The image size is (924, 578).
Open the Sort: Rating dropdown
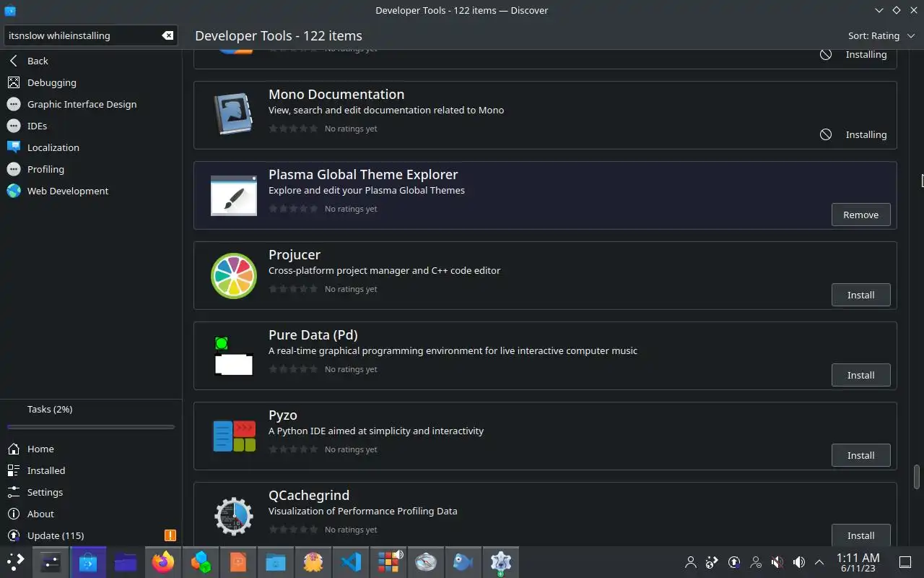click(881, 35)
